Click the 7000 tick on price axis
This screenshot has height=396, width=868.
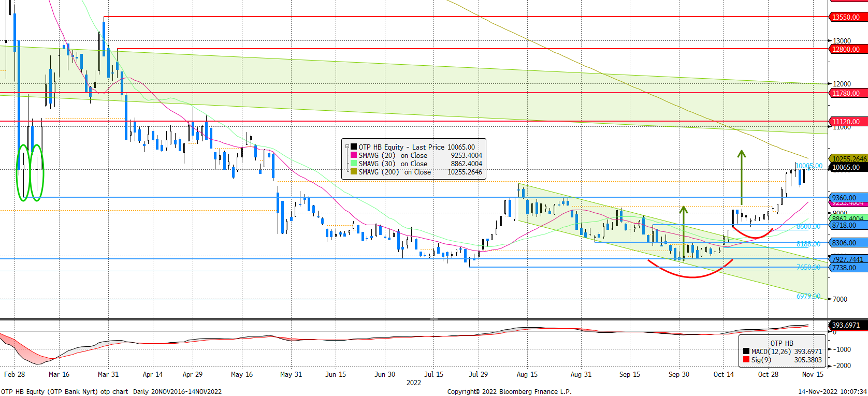840,299
